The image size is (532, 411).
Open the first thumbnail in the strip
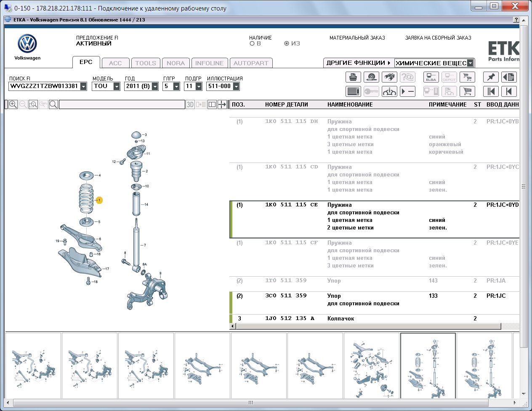pos(33,366)
